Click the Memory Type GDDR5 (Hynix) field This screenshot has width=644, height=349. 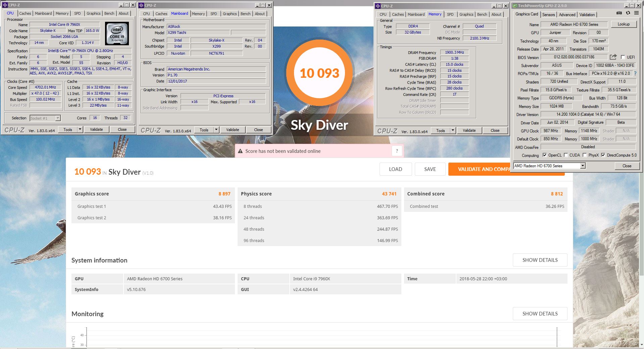tap(561, 98)
